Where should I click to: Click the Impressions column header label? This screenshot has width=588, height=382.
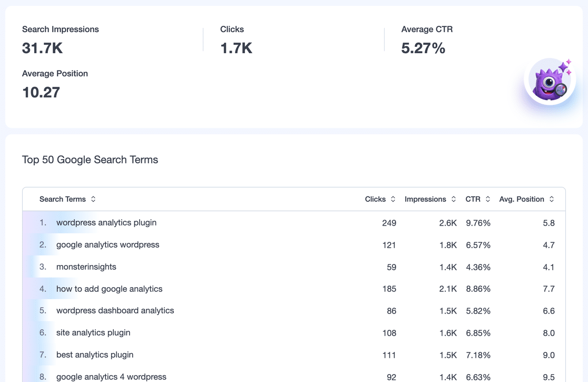point(425,199)
